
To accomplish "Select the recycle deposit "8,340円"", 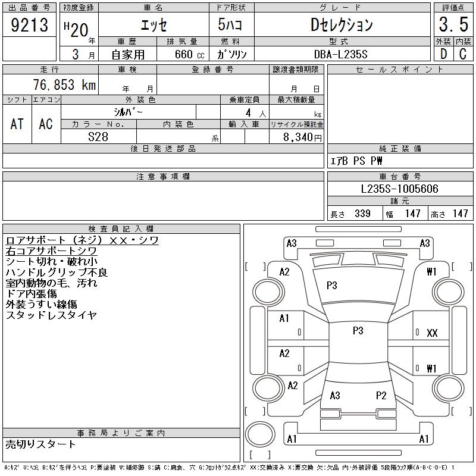I will pos(302,137).
